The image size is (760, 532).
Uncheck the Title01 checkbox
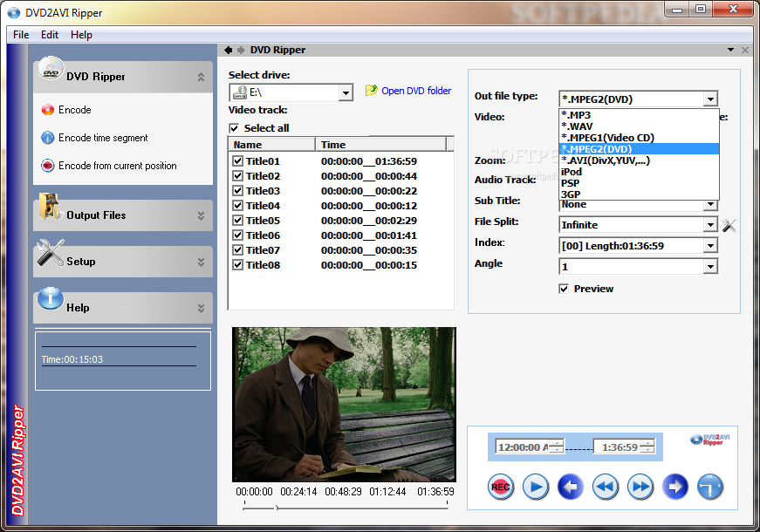(x=237, y=160)
